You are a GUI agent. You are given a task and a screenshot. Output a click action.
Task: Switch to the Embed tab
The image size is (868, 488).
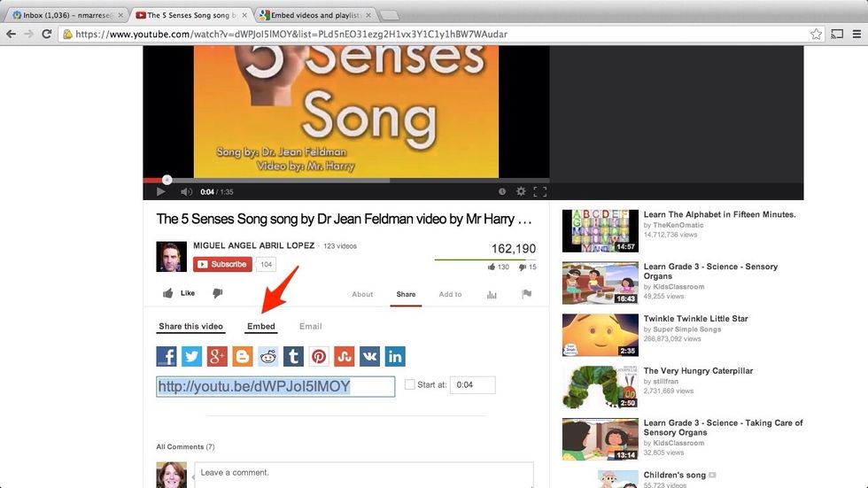pyautogui.click(x=261, y=327)
